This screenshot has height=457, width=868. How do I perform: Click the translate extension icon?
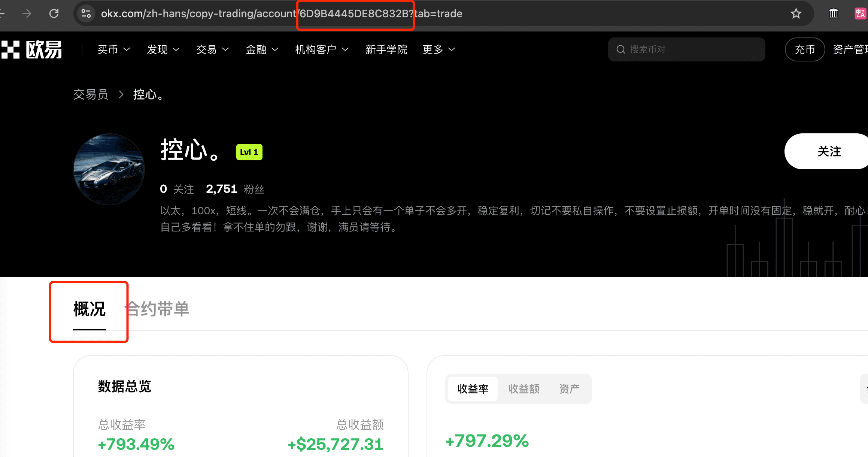861,14
